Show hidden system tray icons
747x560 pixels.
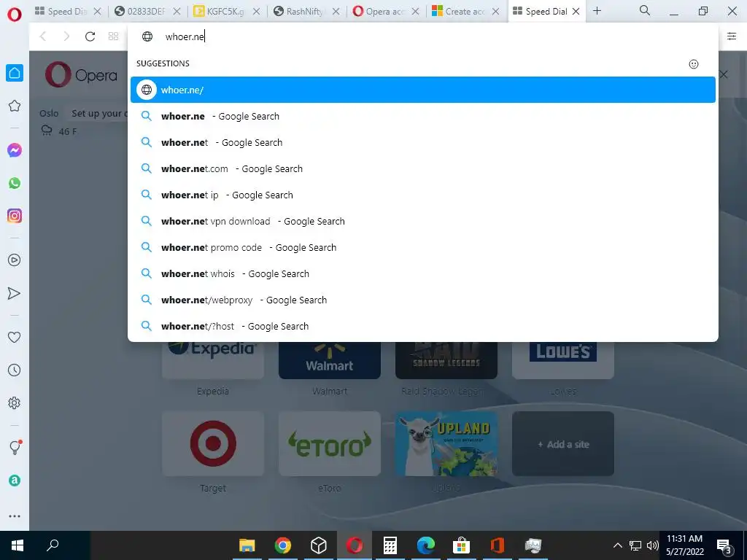pos(617,545)
